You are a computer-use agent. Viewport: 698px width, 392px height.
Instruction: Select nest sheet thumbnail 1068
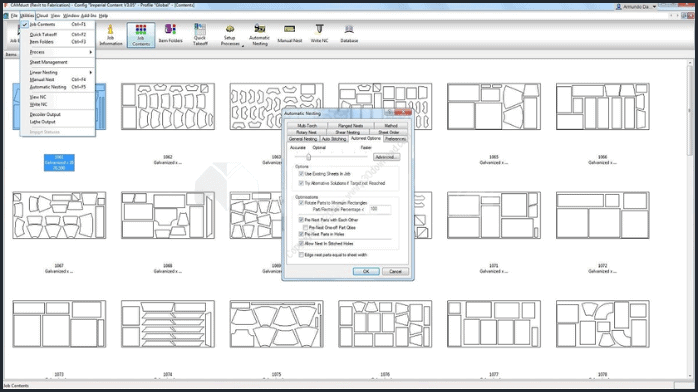168,215
